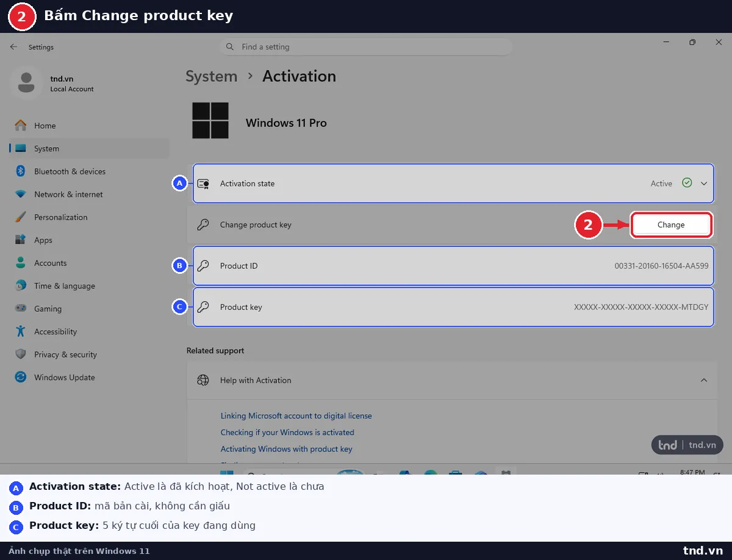This screenshot has height=560, width=732.
Task: Click the Bluetooth icon in sidebar
Action: pyautogui.click(x=20, y=171)
